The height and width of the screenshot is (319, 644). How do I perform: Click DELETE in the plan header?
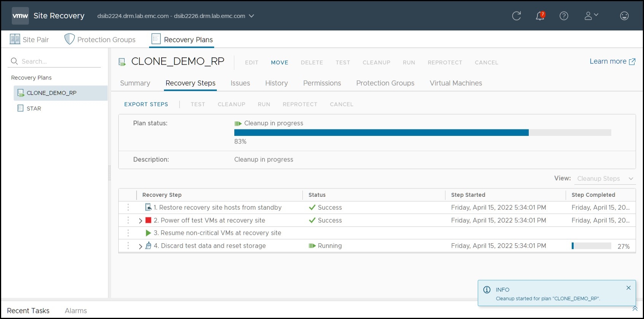click(312, 62)
